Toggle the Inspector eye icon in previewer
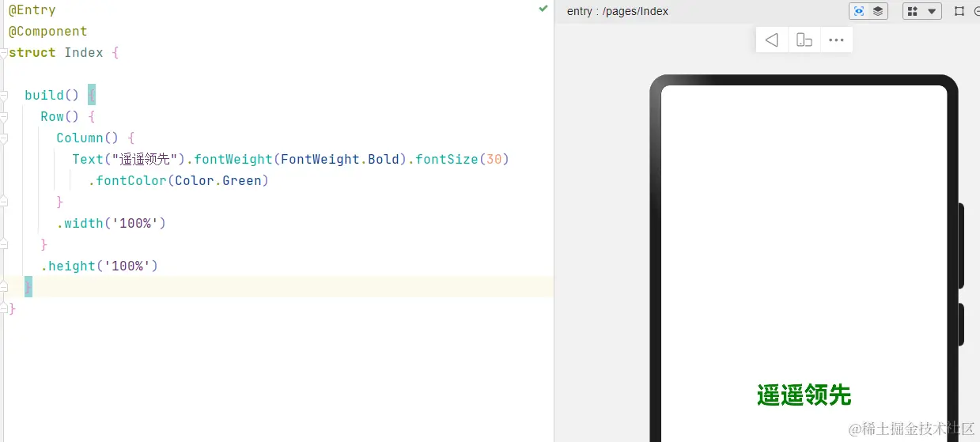 pyautogui.click(x=859, y=11)
